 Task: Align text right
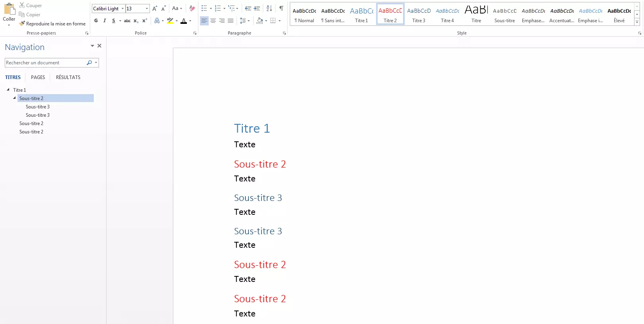coord(222,21)
